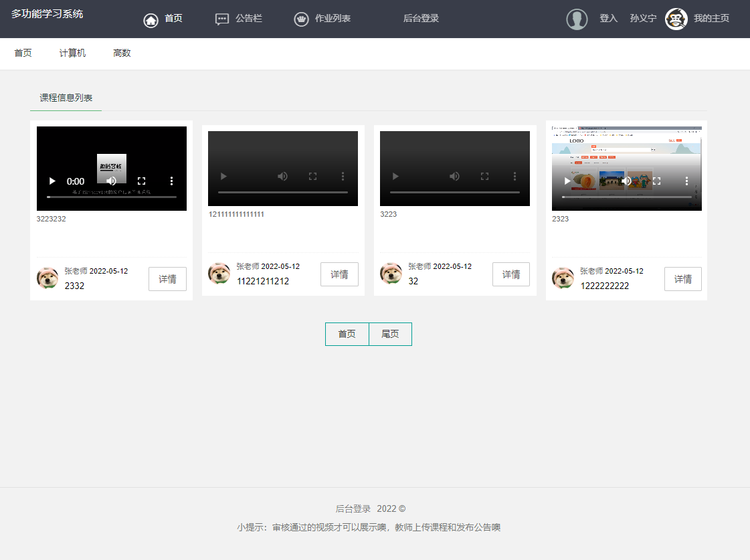
Task: Play the 3223 course video
Action: (x=395, y=177)
